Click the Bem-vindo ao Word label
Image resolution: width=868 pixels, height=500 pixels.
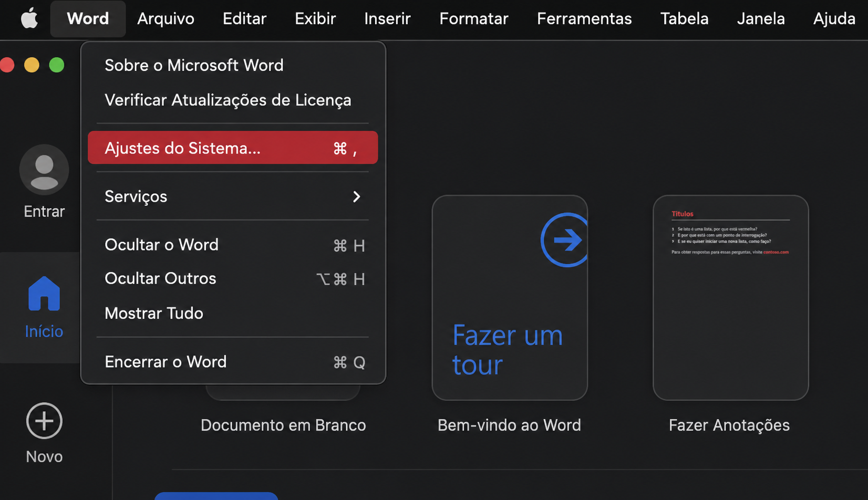509,425
